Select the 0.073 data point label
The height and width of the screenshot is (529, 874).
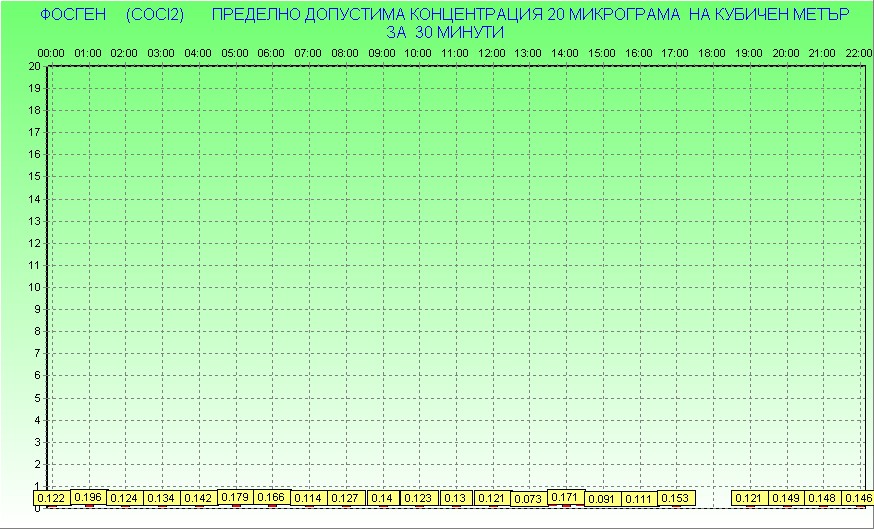529,498
